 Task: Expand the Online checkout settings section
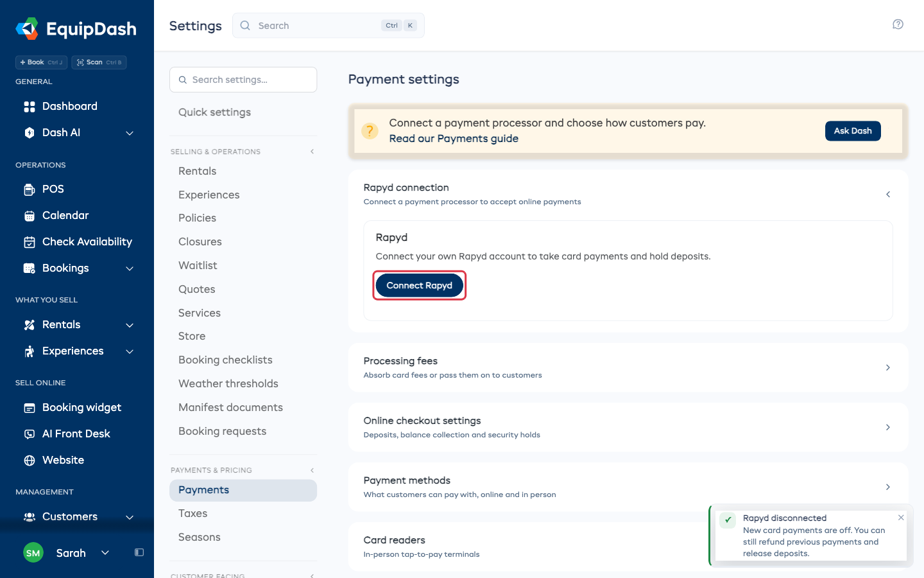[888, 427]
